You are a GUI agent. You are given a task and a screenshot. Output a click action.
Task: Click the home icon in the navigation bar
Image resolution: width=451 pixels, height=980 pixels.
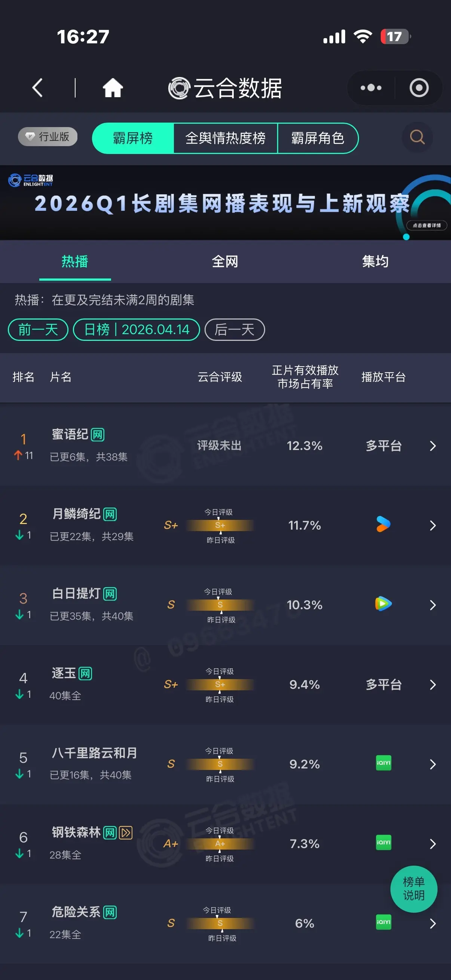click(112, 88)
